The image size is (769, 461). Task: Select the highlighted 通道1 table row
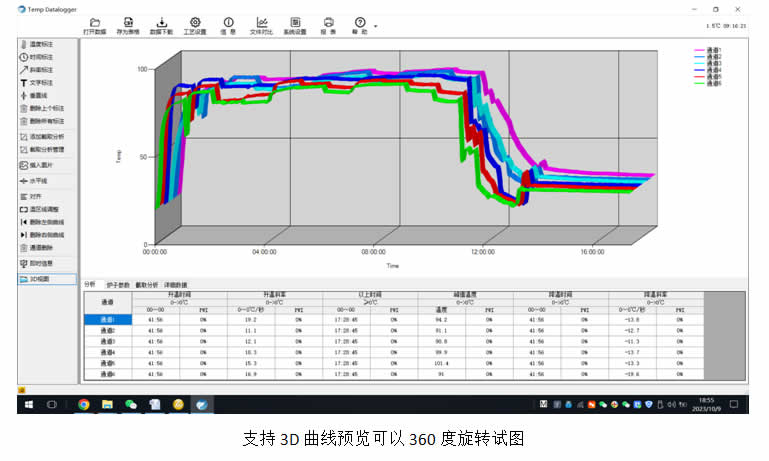tap(108, 319)
